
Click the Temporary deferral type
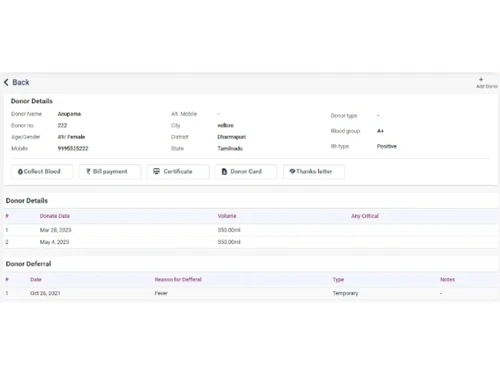pyautogui.click(x=345, y=293)
